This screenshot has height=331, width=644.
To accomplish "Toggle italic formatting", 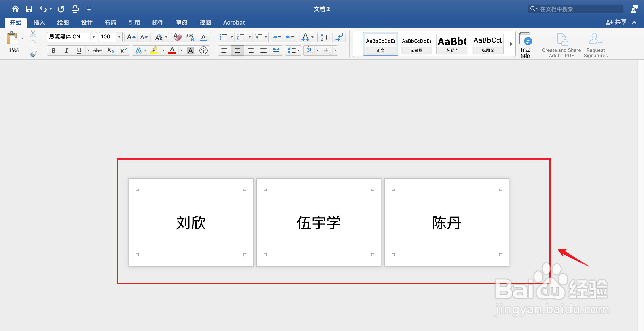I will coord(66,51).
